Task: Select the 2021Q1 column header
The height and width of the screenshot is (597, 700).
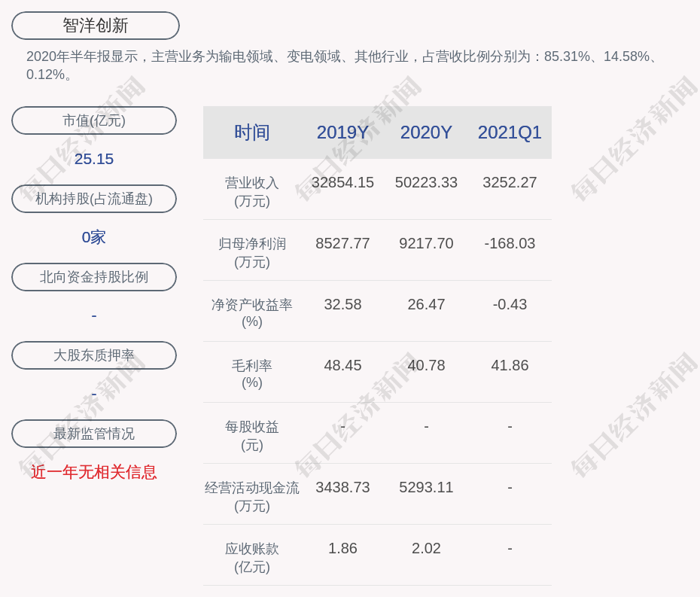Action: tap(510, 132)
